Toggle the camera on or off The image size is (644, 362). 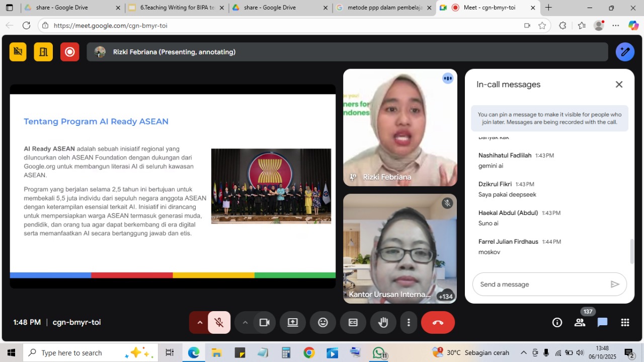tap(264, 323)
